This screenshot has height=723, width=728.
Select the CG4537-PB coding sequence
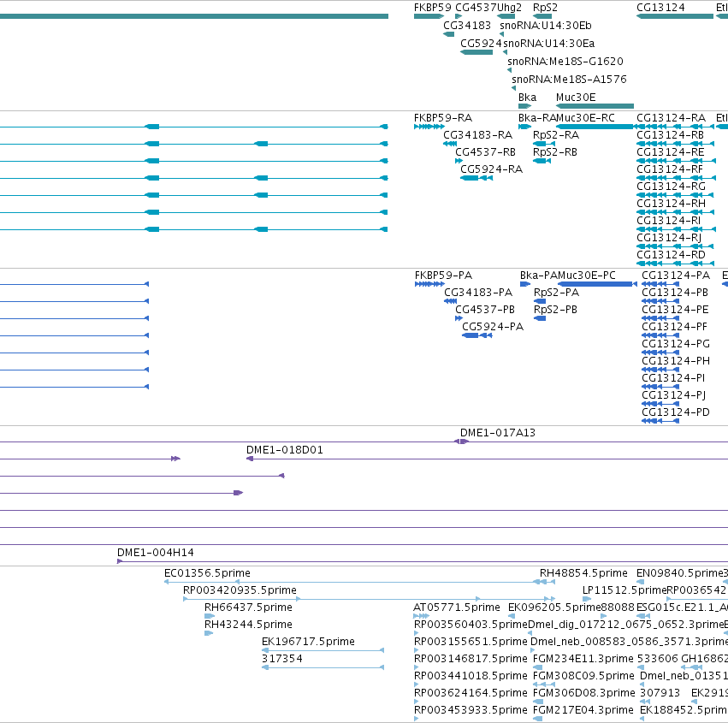pos(459,318)
